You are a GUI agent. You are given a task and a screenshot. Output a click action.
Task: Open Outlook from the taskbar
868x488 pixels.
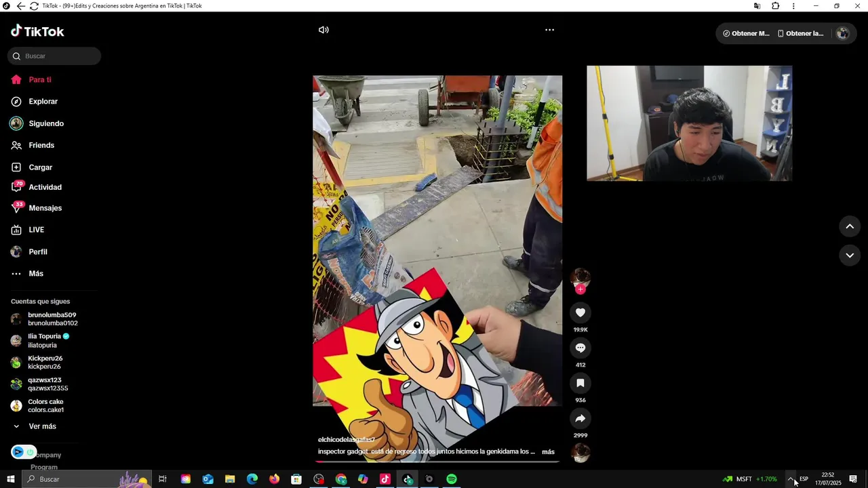pos(208,479)
